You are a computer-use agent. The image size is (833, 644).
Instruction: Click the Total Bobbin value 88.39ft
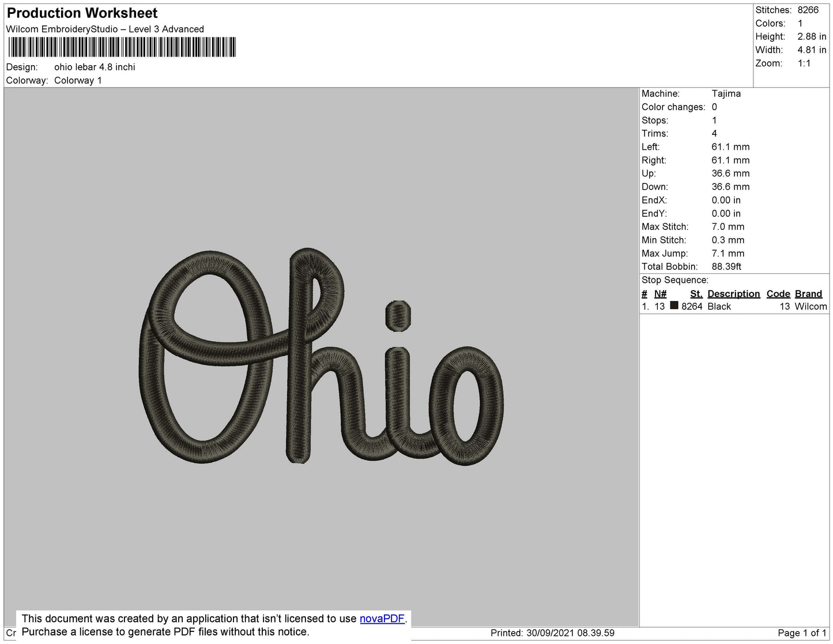click(x=726, y=266)
